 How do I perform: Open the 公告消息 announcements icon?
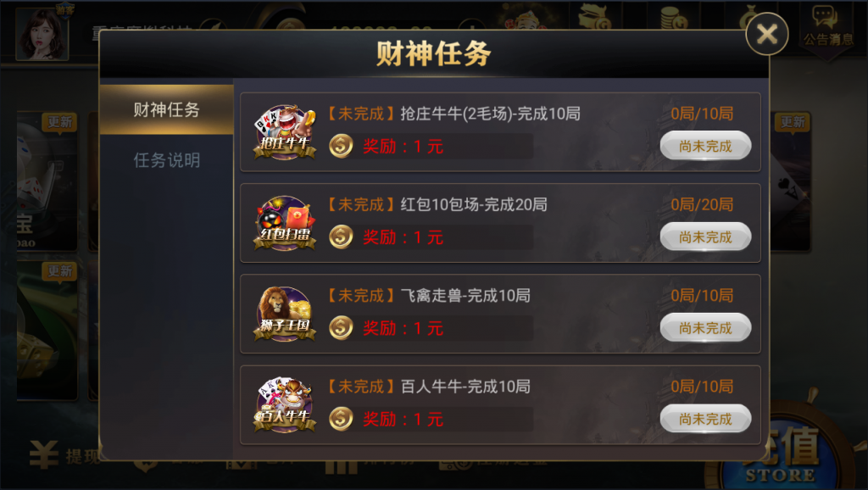click(x=827, y=26)
